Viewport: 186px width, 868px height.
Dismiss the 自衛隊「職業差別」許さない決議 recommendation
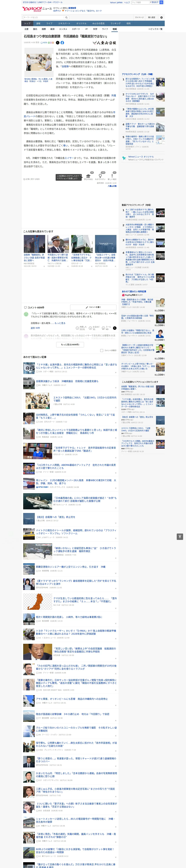click(x=44, y=266)
